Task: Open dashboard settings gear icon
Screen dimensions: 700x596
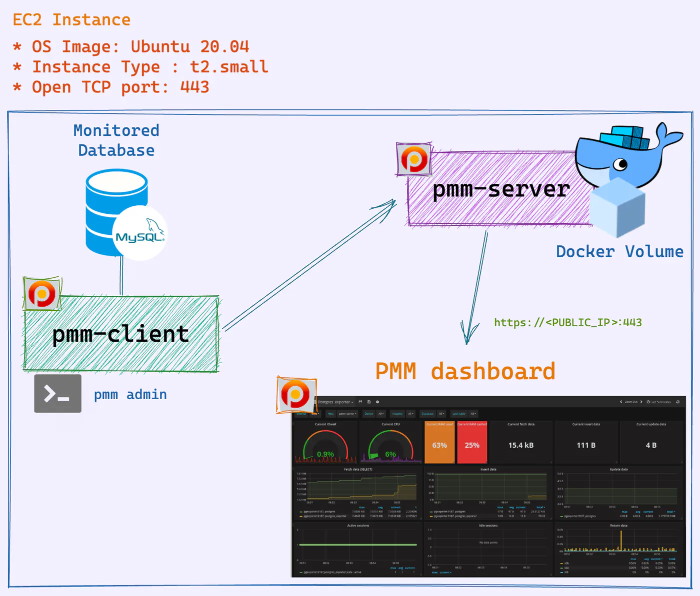Action: pyautogui.click(x=377, y=402)
